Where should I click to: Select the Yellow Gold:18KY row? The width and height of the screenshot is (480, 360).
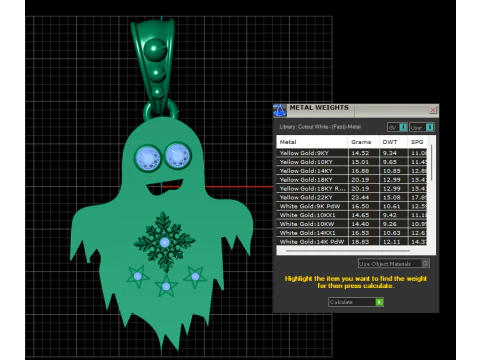(352, 180)
